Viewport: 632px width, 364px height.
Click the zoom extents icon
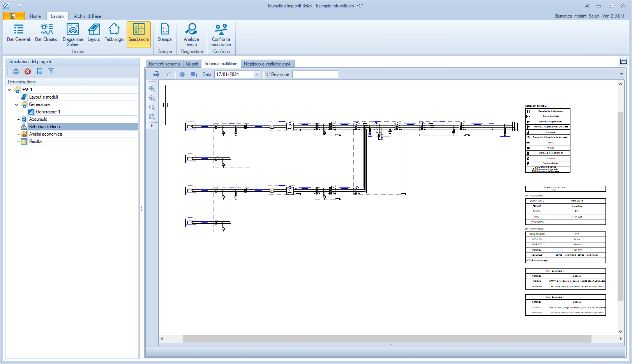pyautogui.click(x=152, y=117)
